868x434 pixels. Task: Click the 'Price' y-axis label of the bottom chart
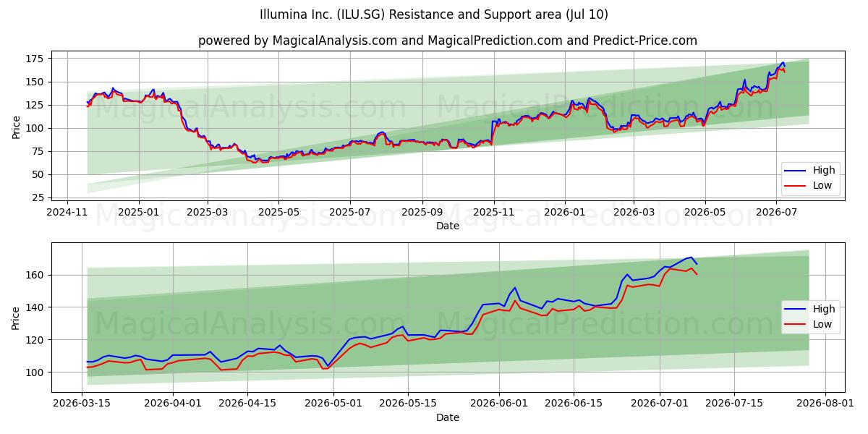(x=16, y=318)
